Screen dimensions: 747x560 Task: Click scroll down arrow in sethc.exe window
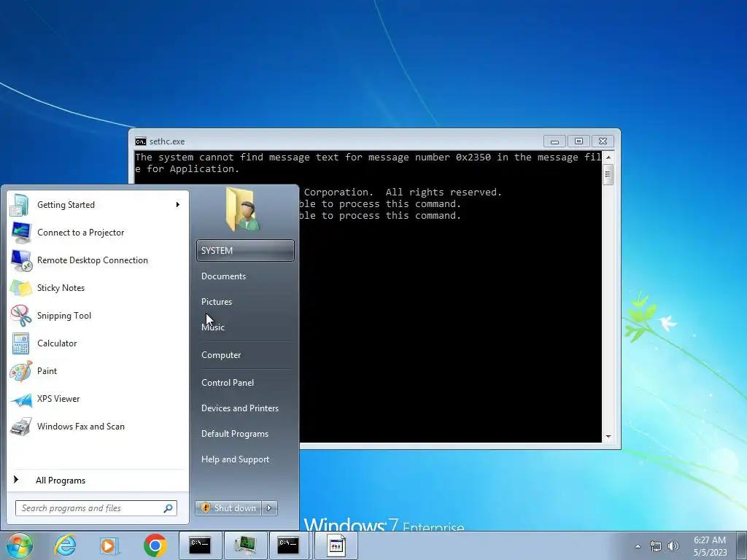[x=608, y=437]
